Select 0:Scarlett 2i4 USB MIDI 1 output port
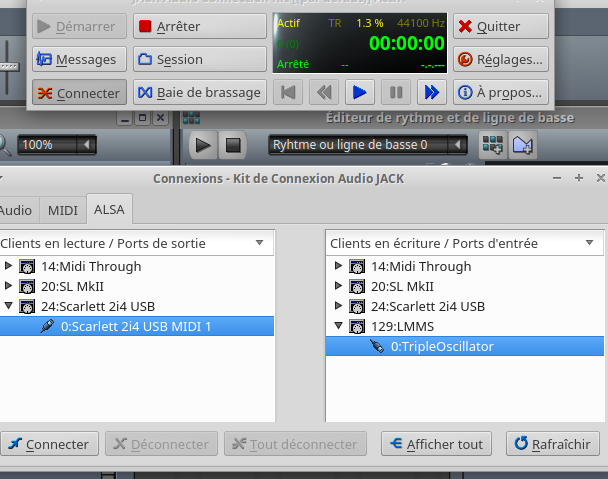The height and width of the screenshot is (479, 608). click(x=136, y=326)
